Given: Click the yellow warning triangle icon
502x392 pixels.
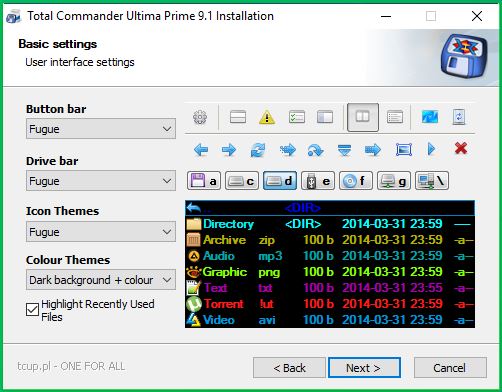Looking at the screenshot, I should pos(267,117).
